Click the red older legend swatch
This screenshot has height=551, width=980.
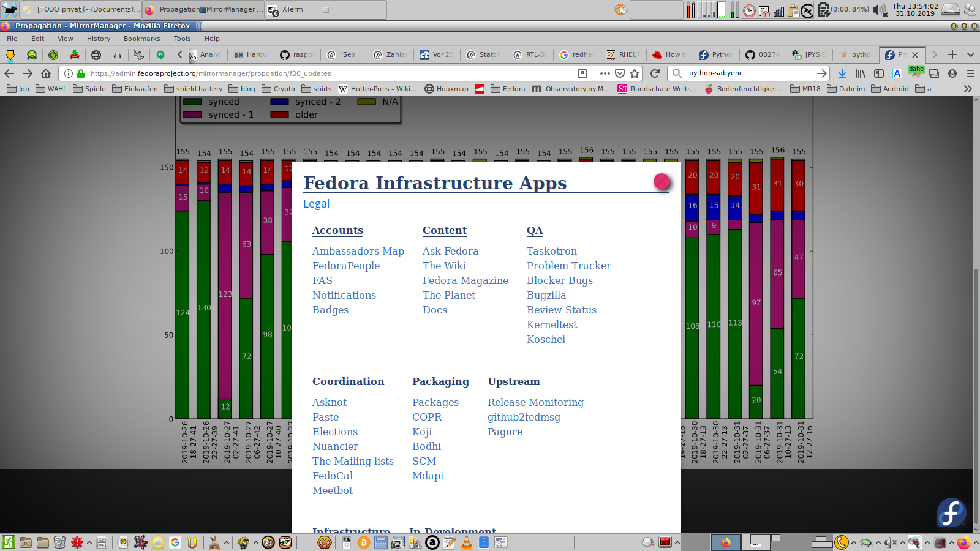point(280,114)
